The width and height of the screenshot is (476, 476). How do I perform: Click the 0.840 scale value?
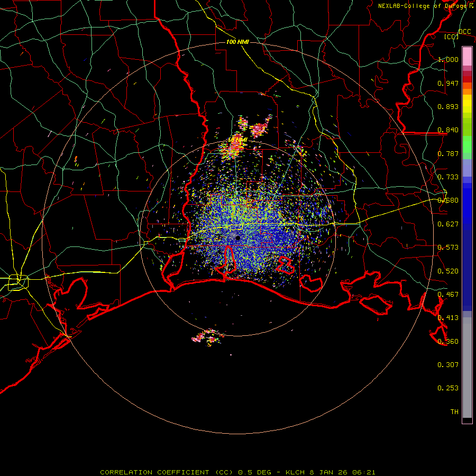(448, 130)
